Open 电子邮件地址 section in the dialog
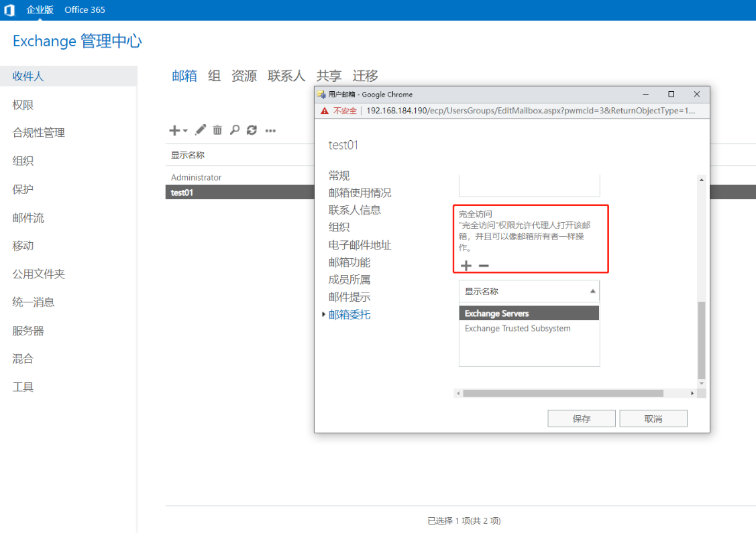Image resolution: width=756 pixels, height=542 pixels. 360,245
